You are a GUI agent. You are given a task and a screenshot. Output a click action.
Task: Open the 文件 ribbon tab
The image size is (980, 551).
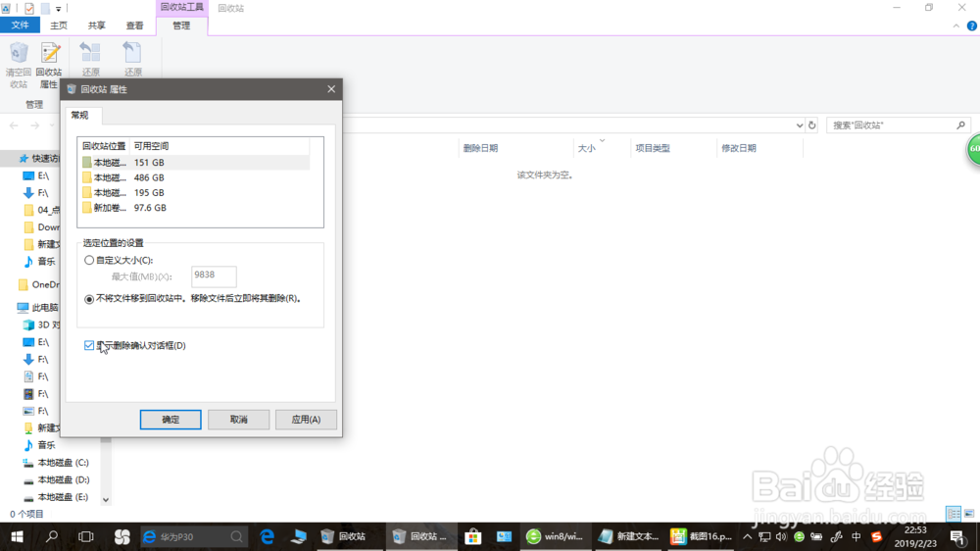click(20, 25)
